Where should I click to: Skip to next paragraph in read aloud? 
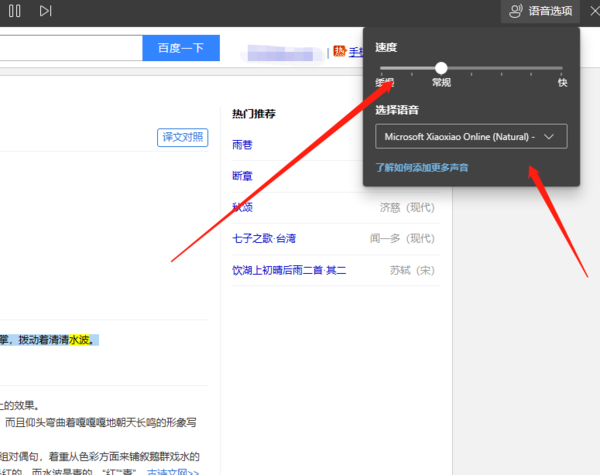click(x=45, y=11)
